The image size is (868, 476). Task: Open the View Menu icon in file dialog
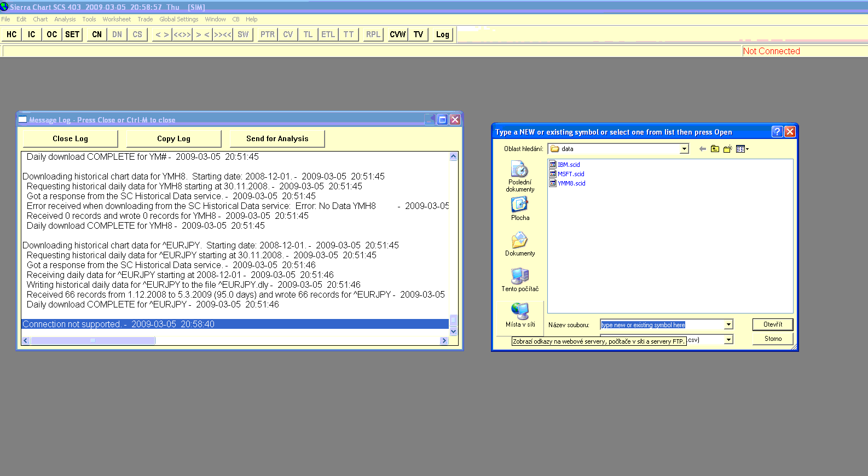point(742,149)
